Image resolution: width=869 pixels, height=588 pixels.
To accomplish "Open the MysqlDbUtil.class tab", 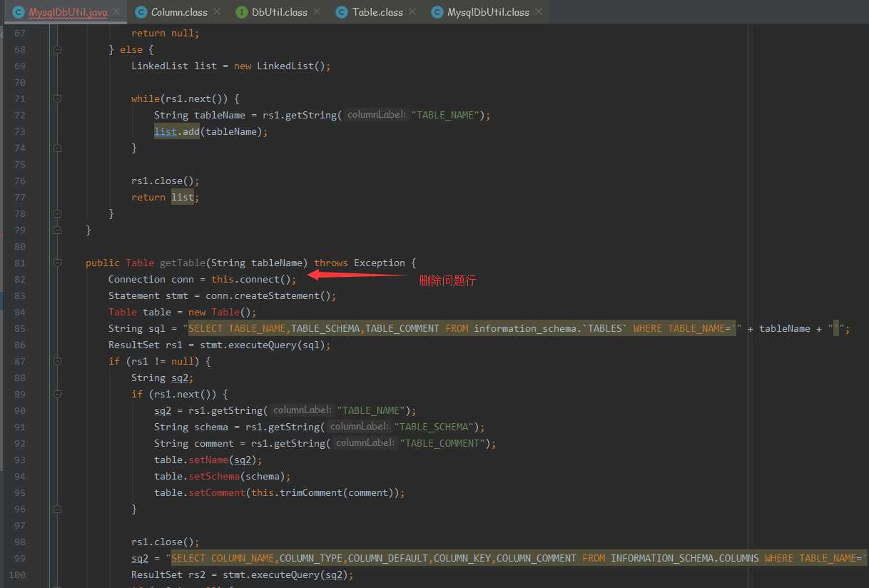I will (x=488, y=11).
